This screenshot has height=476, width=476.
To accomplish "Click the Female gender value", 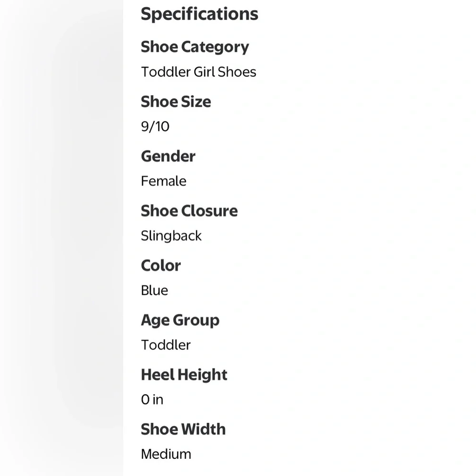I will [164, 181].
